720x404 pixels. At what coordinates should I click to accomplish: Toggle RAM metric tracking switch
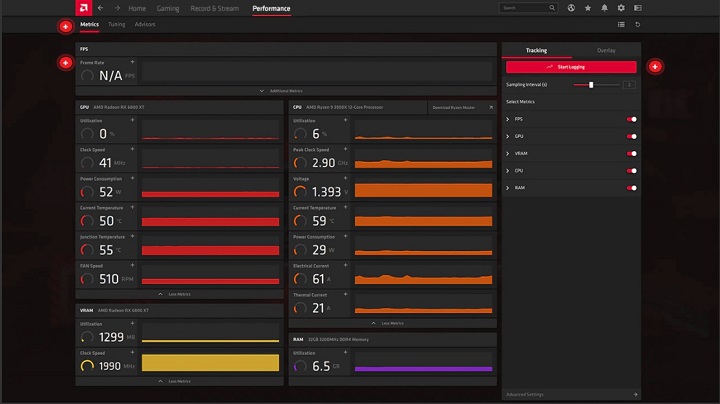pyautogui.click(x=631, y=188)
